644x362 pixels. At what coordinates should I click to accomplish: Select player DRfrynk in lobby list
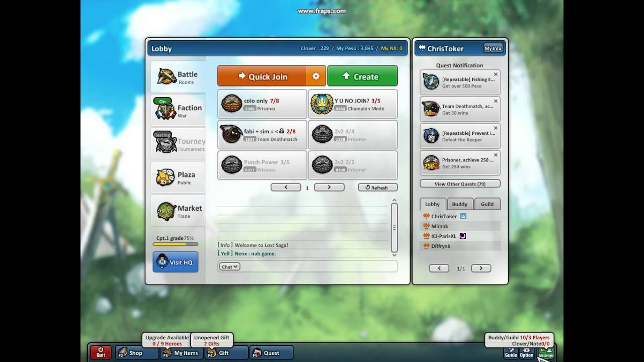click(460, 246)
